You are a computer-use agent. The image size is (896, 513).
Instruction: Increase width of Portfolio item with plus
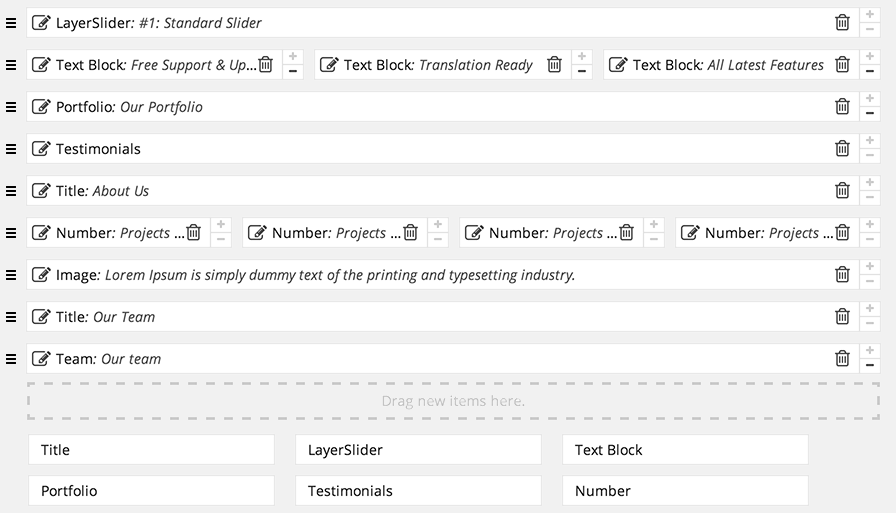point(870,99)
